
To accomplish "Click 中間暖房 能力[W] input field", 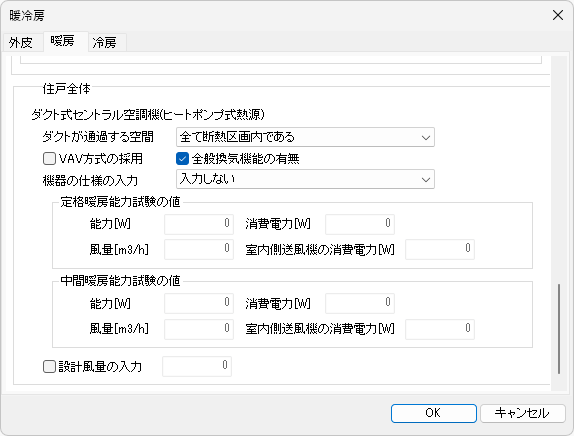I will coord(199,303).
